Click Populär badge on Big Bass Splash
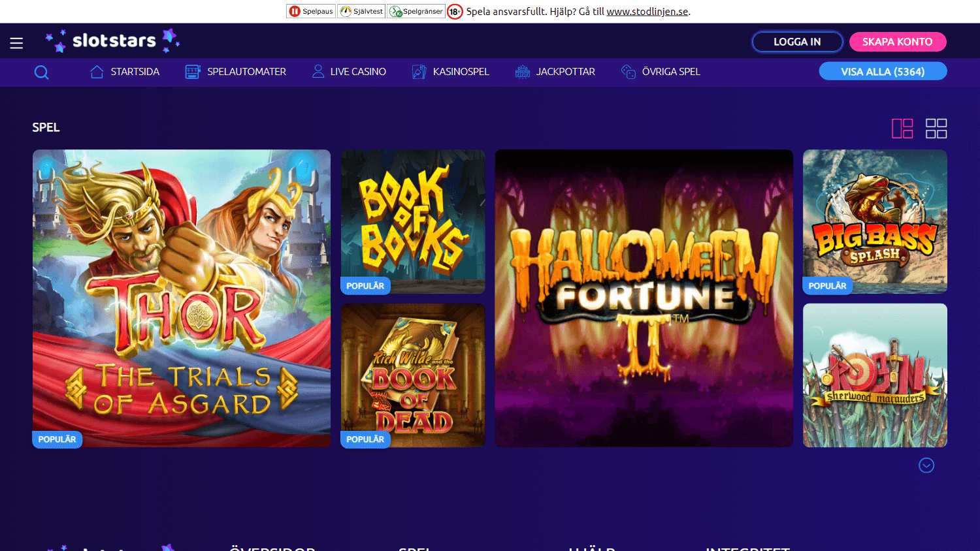This screenshot has width=980, height=551. pyautogui.click(x=828, y=286)
